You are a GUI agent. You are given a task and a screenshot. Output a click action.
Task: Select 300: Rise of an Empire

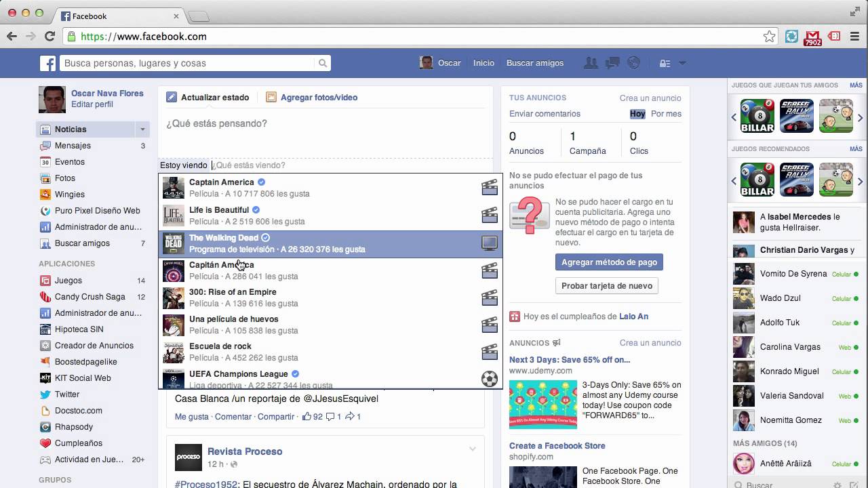coord(331,298)
